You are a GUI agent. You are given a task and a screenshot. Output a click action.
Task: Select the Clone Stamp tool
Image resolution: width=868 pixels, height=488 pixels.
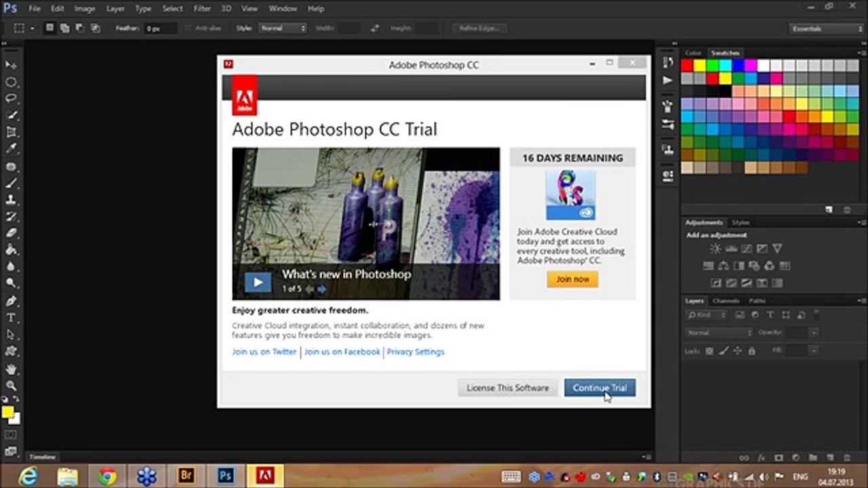click(12, 200)
